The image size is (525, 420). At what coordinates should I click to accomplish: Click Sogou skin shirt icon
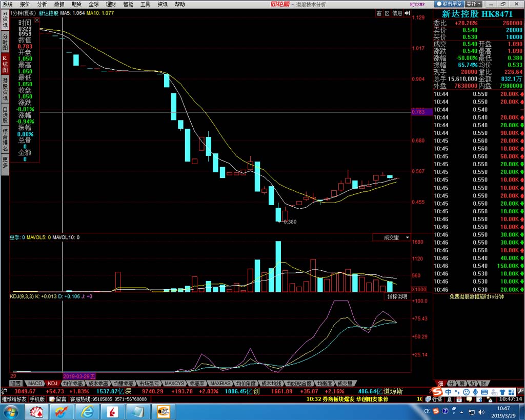point(502,392)
